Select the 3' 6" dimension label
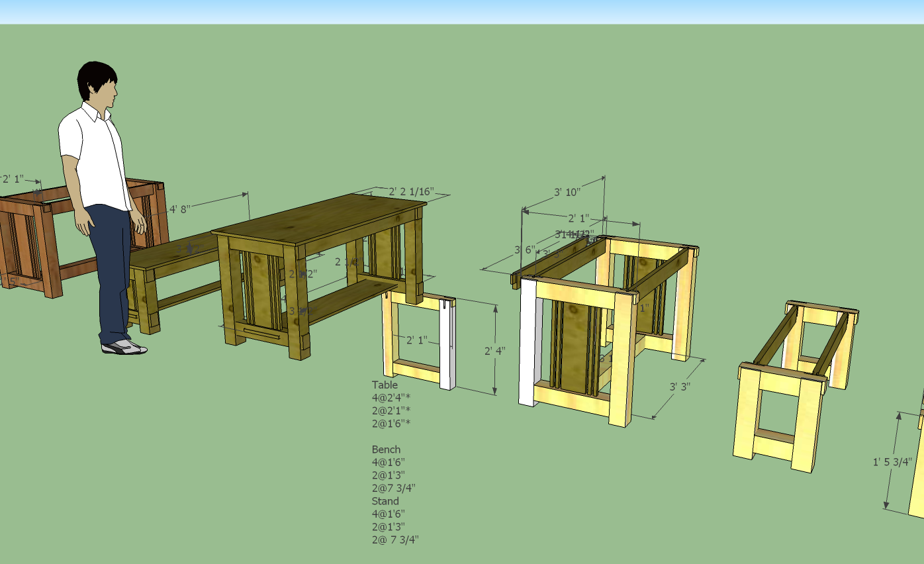924x564 pixels. (x=524, y=250)
